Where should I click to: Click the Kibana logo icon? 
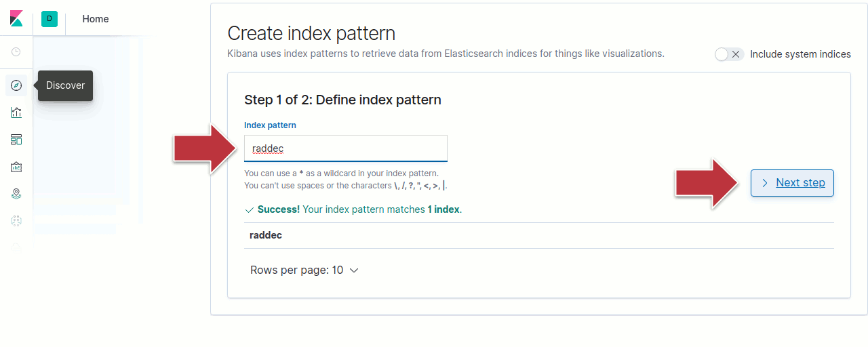tap(16, 19)
